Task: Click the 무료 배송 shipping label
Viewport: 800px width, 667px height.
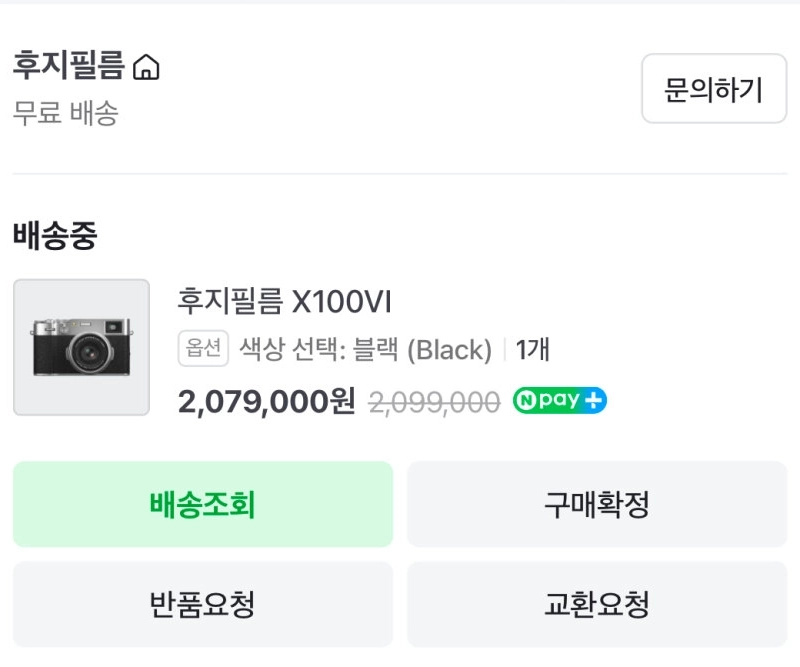Action: (x=65, y=112)
